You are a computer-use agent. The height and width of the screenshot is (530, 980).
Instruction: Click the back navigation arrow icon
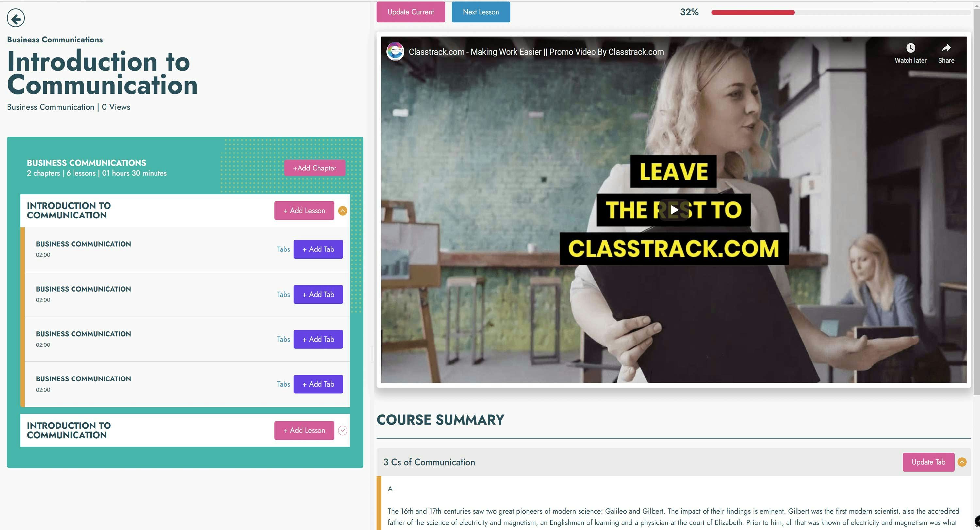(x=15, y=18)
